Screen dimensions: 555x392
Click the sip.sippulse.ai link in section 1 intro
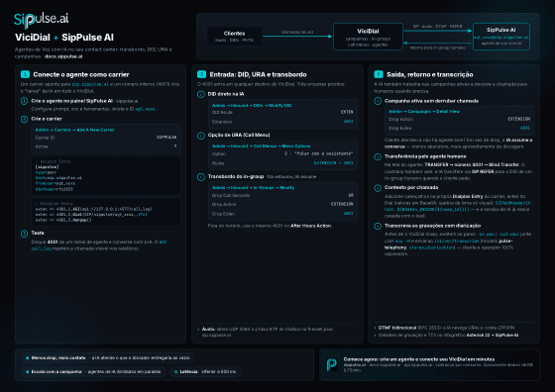90,84
